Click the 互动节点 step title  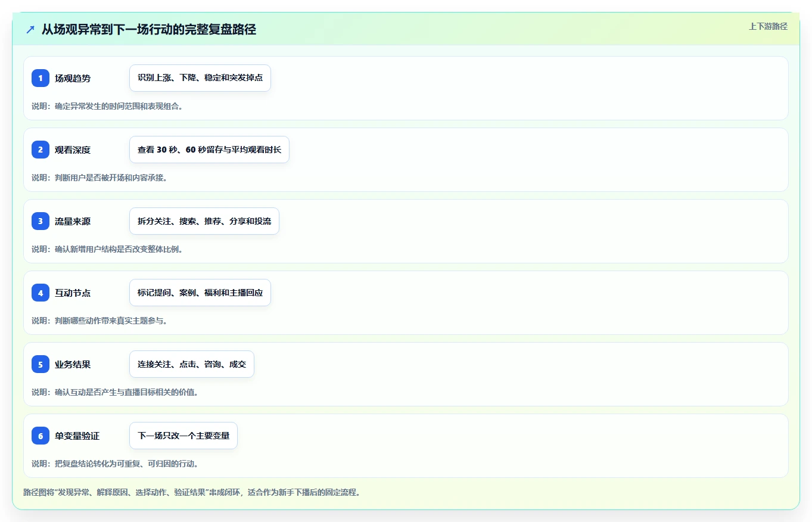[73, 293]
